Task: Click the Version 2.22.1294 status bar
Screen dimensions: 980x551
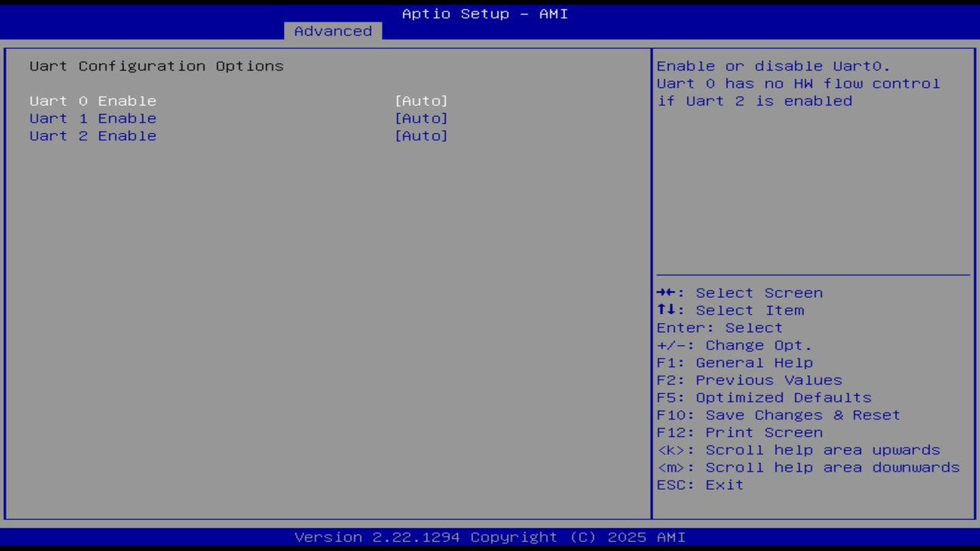Action: tap(484, 536)
